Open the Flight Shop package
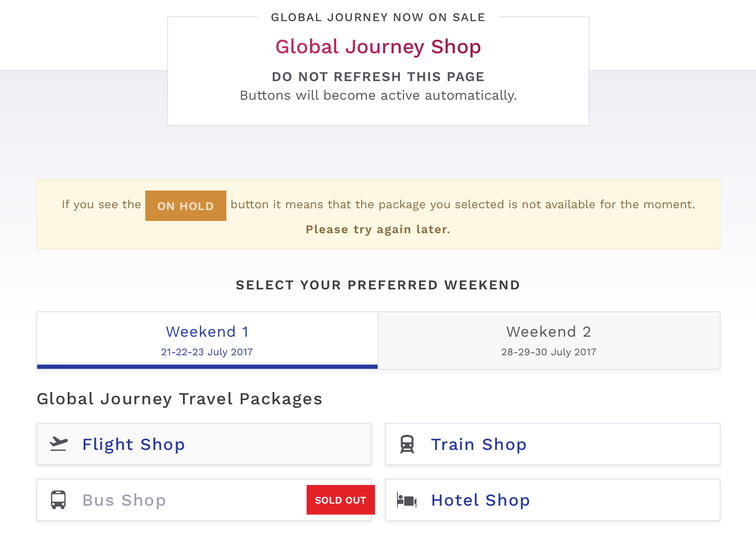Image resolution: width=756 pixels, height=534 pixels. pyautogui.click(x=204, y=444)
